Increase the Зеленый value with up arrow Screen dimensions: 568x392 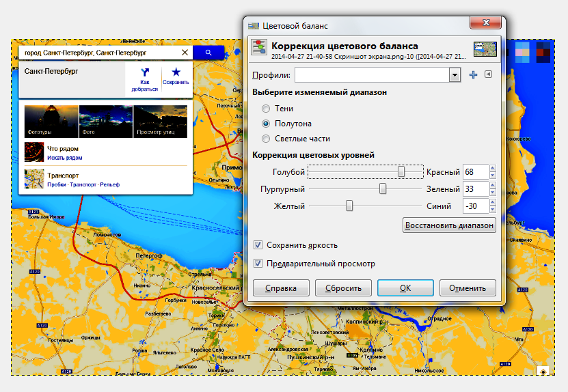[492, 185]
